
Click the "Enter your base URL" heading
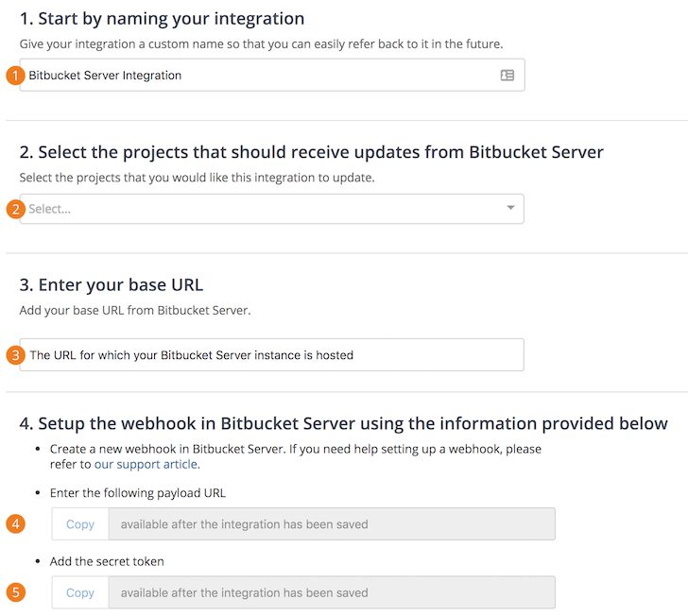[111, 284]
